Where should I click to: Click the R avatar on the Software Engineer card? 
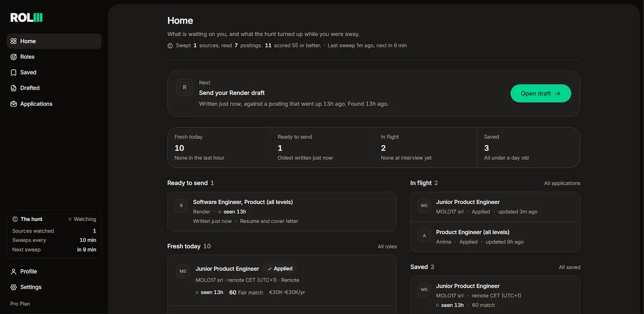coord(181,206)
